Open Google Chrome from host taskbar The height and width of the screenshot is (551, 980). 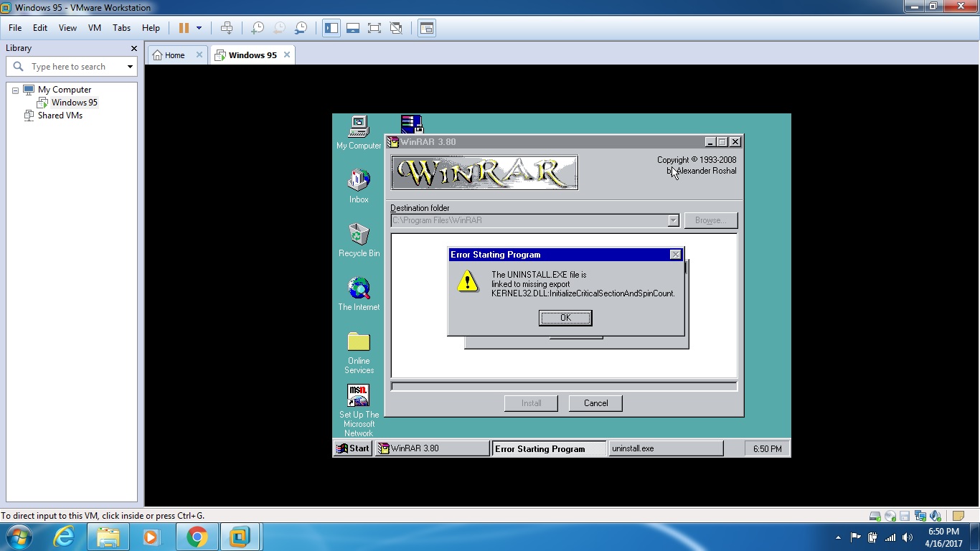pyautogui.click(x=197, y=537)
